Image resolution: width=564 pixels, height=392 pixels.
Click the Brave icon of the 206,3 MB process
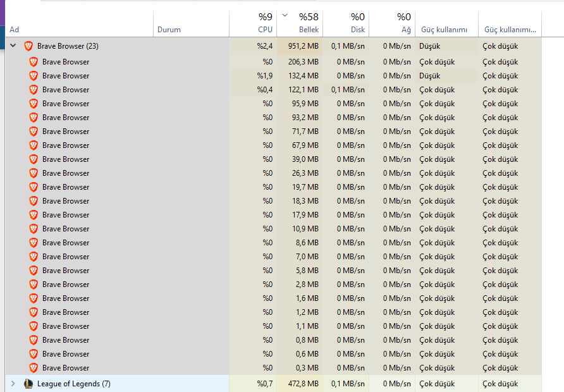point(34,62)
